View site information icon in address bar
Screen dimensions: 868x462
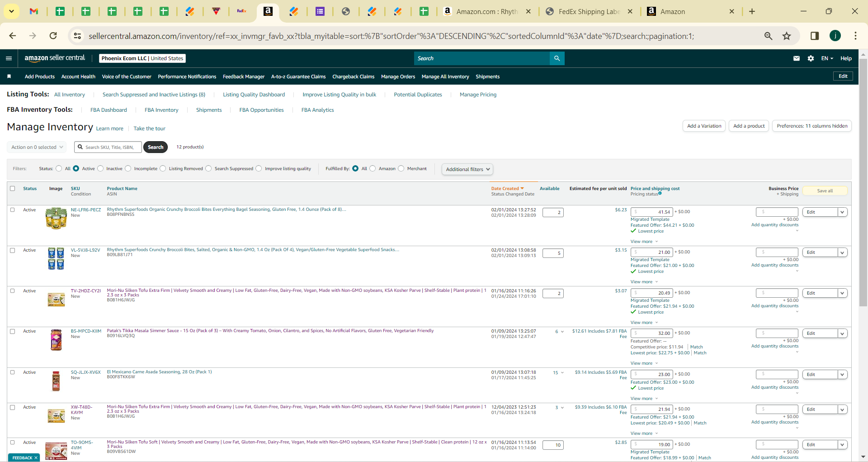[x=78, y=36]
